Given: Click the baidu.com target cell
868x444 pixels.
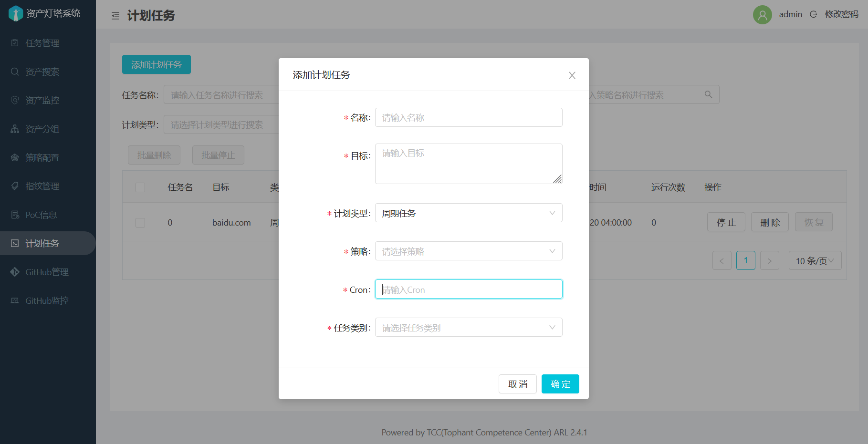Looking at the screenshot, I should [231, 223].
